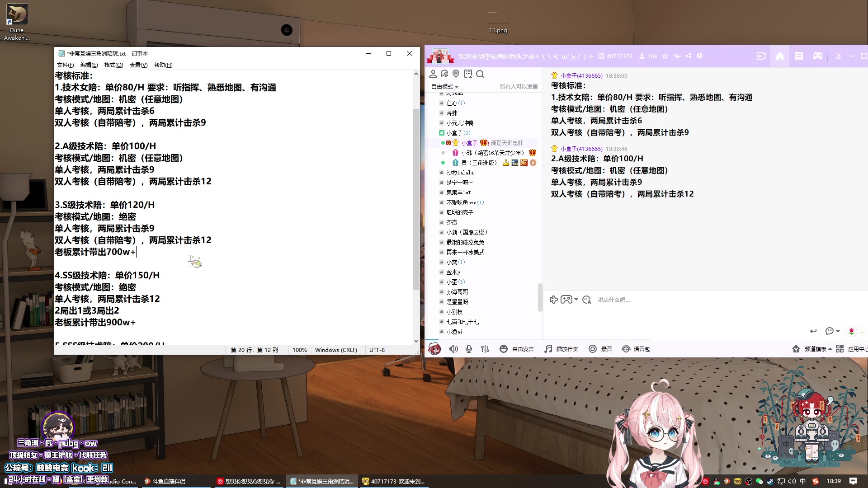Open the audio mixer settings icon
Screen dimensions: 868x488
click(485, 349)
